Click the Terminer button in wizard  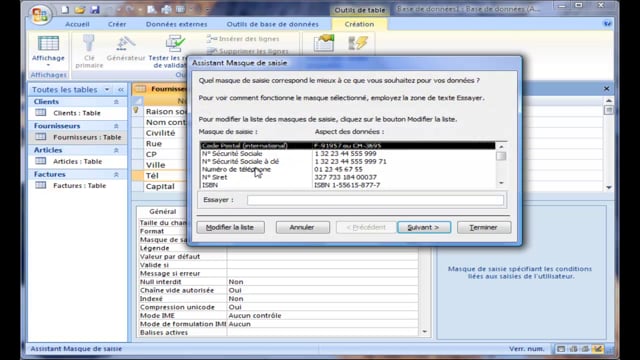pyautogui.click(x=484, y=227)
